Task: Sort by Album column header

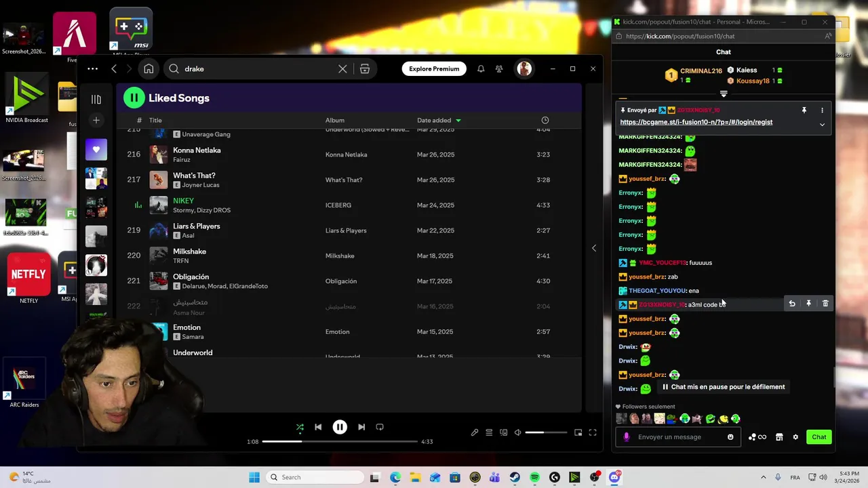Action: [335, 120]
